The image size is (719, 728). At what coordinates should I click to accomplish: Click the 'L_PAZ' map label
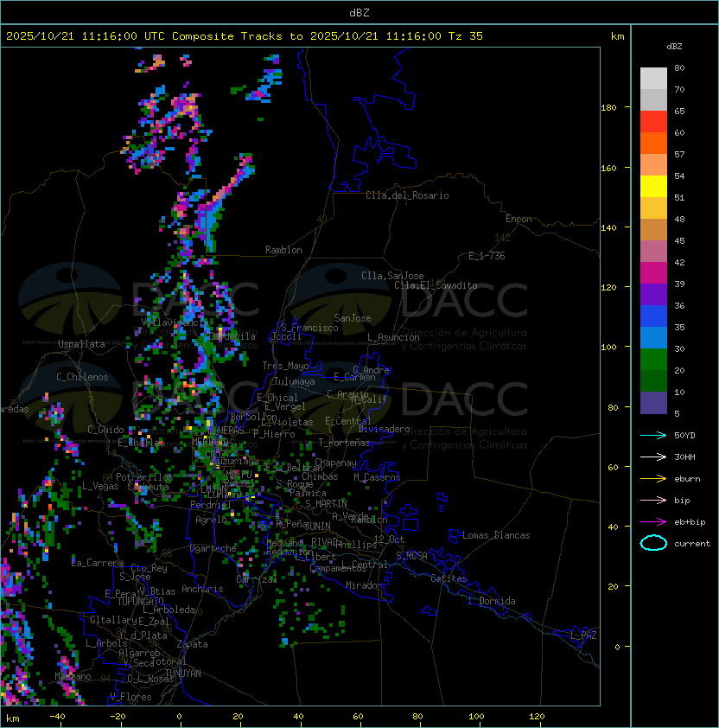[x=583, y=635]
